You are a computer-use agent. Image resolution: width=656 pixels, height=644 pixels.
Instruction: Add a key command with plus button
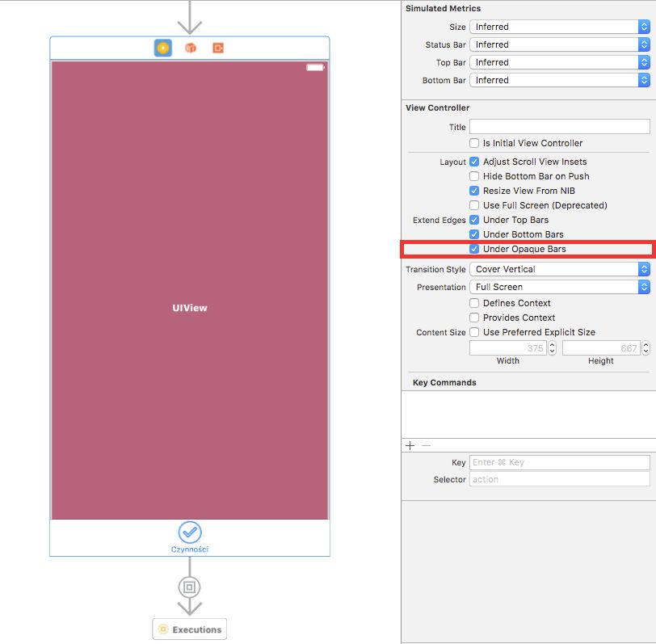[x=410, y=446]
